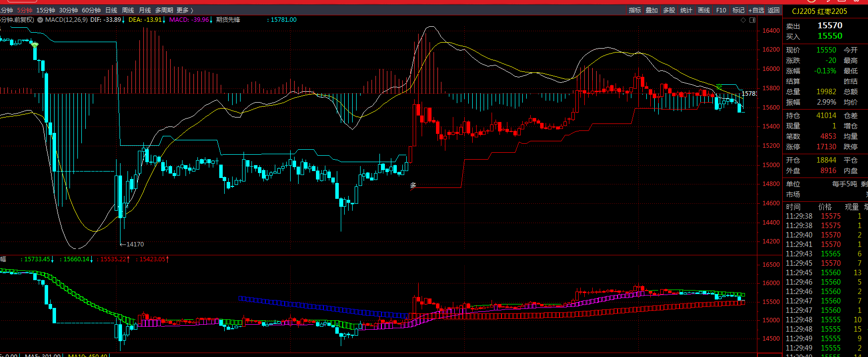
Task: Activate 画线 drawing tools
Action: (704, 10)
